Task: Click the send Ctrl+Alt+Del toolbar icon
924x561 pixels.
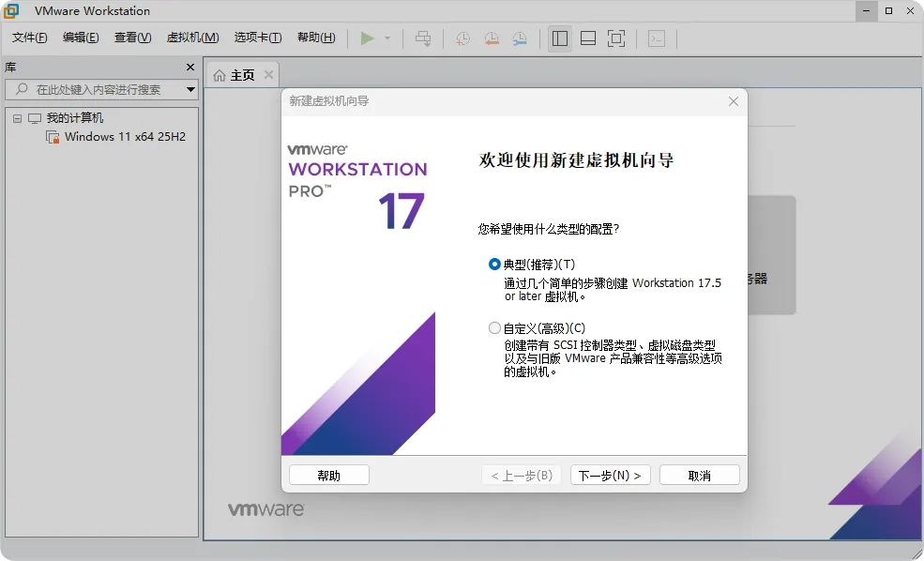Action: coord(423,38)
